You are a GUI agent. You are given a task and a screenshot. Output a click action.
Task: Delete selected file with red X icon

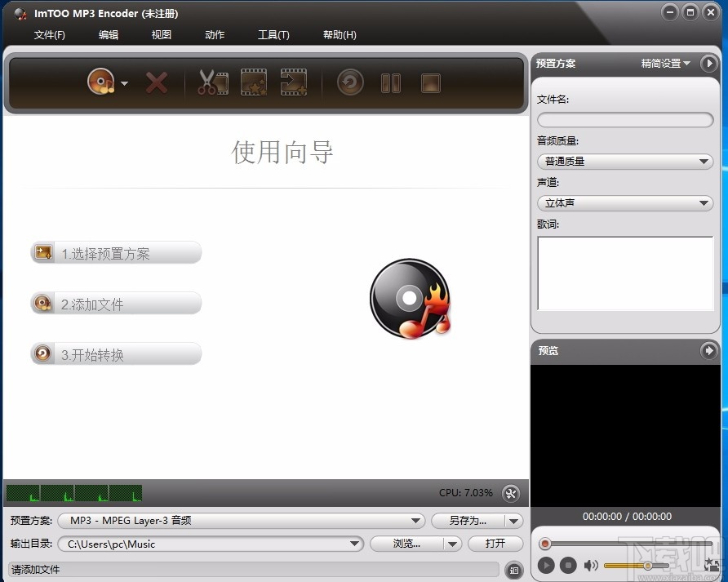tap(157, 82)
